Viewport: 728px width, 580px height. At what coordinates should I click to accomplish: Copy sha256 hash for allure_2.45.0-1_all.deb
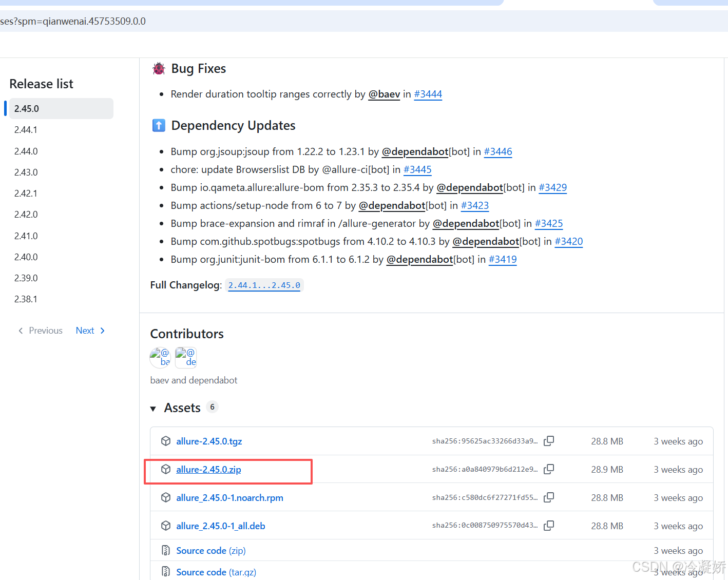(x=549, y=526)
